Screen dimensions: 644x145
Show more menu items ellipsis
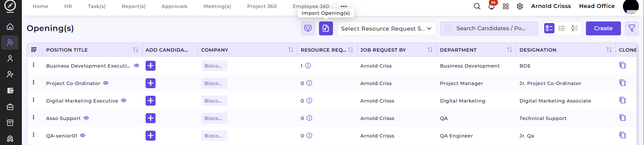click(x=344, y=6)
